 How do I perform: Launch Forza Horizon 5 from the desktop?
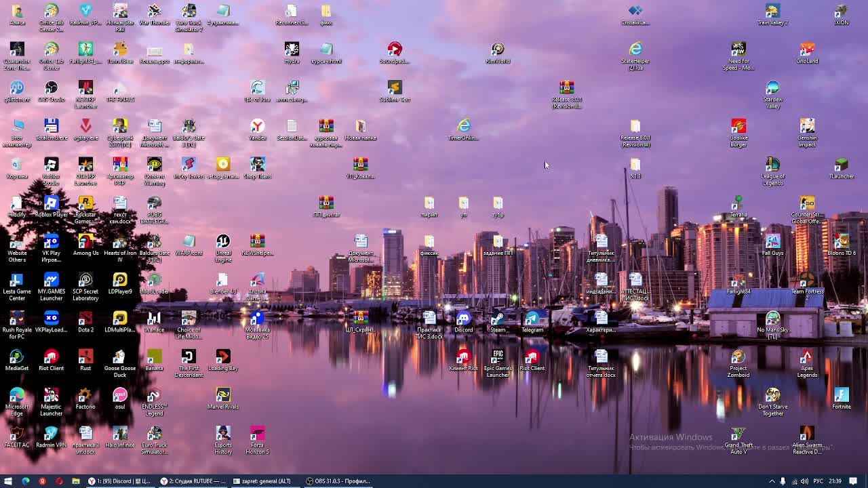[x=258, y=440]
